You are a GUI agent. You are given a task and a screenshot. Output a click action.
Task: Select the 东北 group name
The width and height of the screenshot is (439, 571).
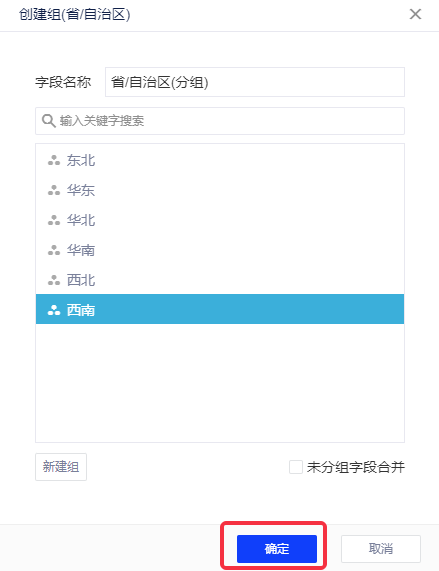click(x=81, y=160)
